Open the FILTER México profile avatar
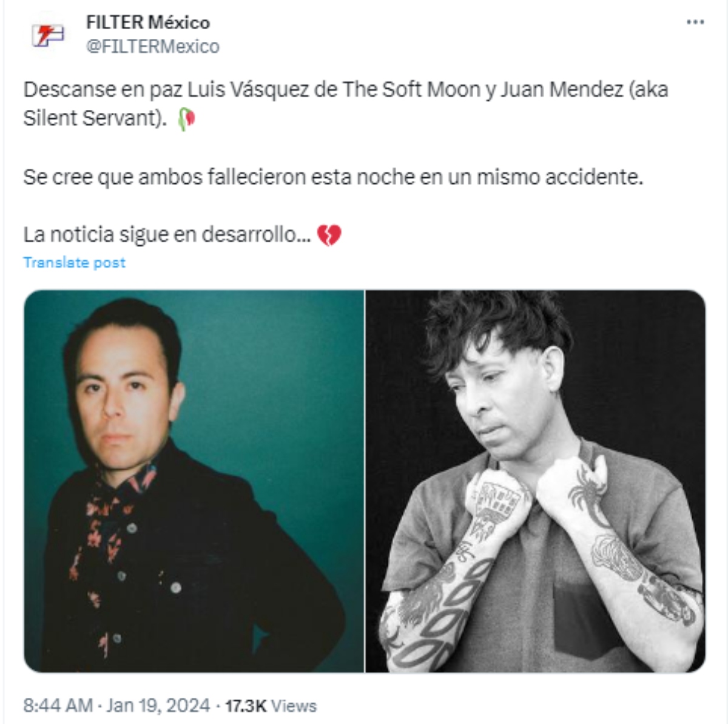The width and height of the screenshot is (728, 724). coord(48,35)
